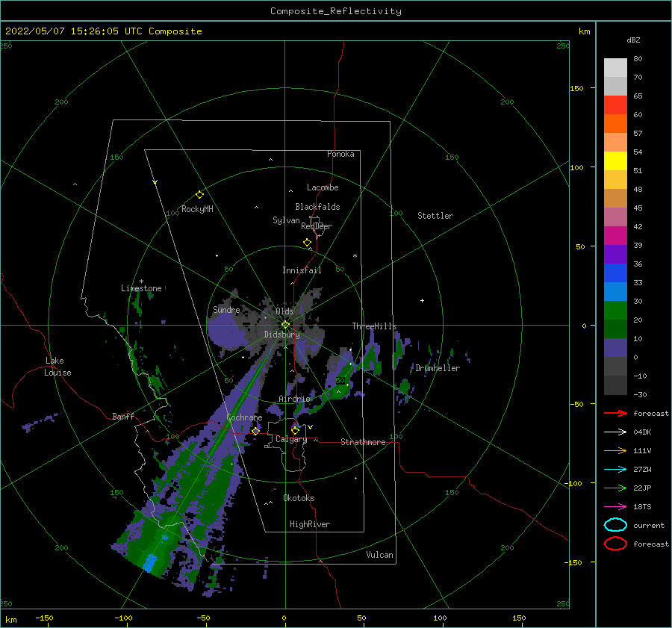The image size is (672, 628).
Task: Click the cyan 27ZW arrow icon
Action: click(x=615, y=470)
